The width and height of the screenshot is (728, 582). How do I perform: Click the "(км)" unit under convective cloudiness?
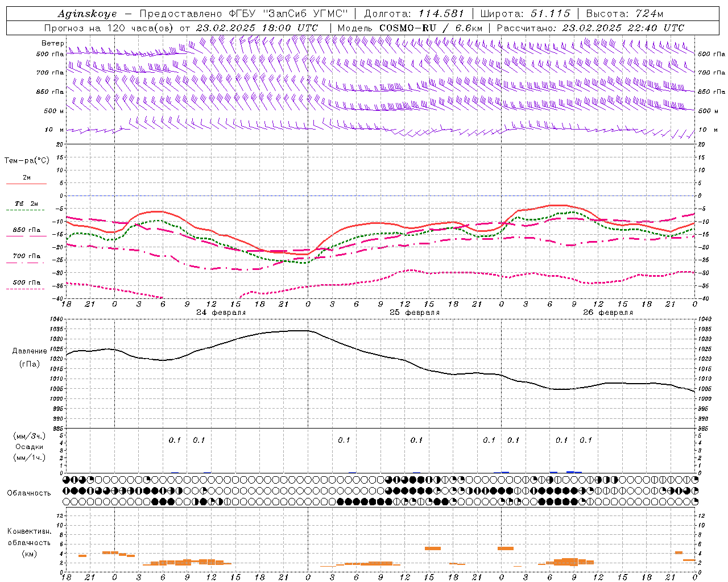(29, 554)
